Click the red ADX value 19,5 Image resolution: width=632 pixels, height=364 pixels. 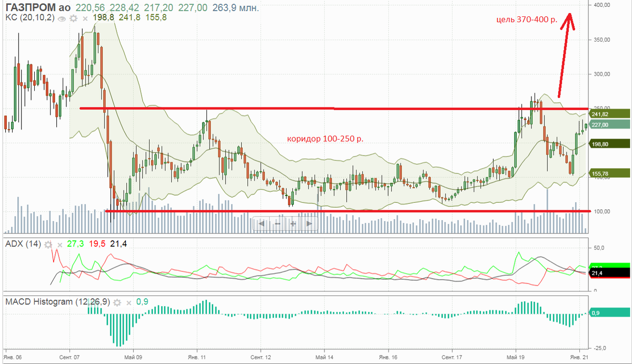click(x=97, y=244)
